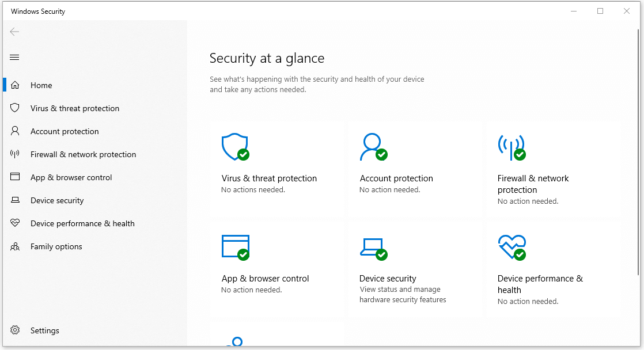Click the Settings gear icon
This screenshot has width=644, height=350.
coord(15,330)
